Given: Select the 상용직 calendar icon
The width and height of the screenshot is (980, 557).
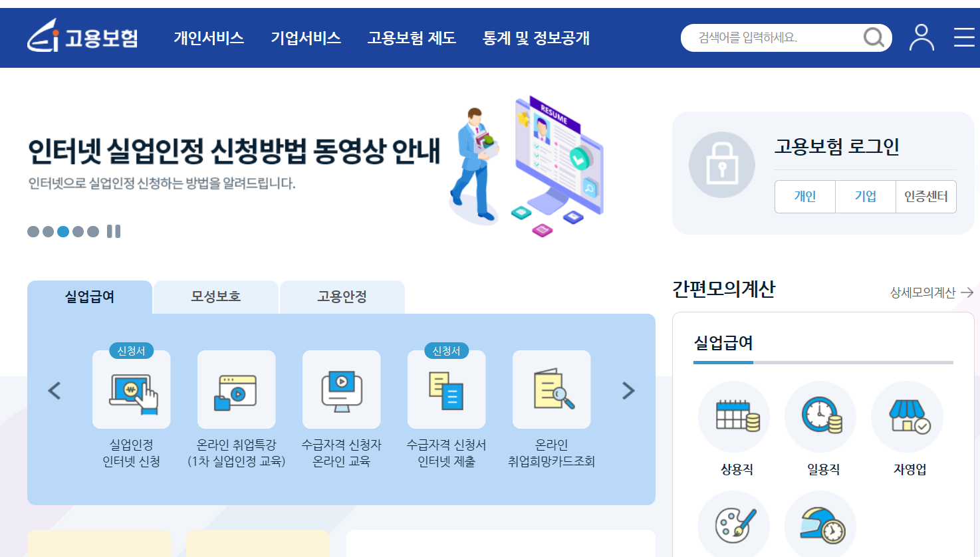Looking at the screenshot, I should point(733,417).
